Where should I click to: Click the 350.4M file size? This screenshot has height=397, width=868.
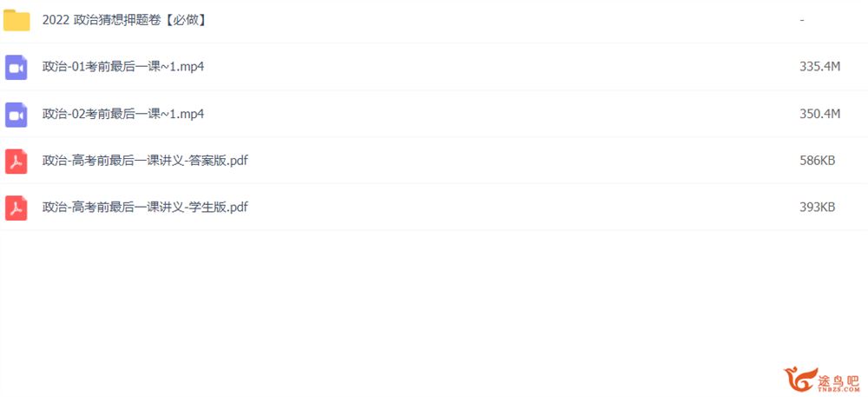(x=820, y=114)
